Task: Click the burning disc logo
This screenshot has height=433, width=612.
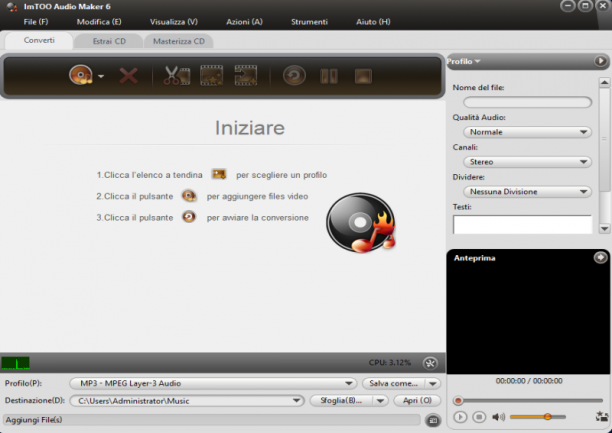Action: tap(361, 223)
